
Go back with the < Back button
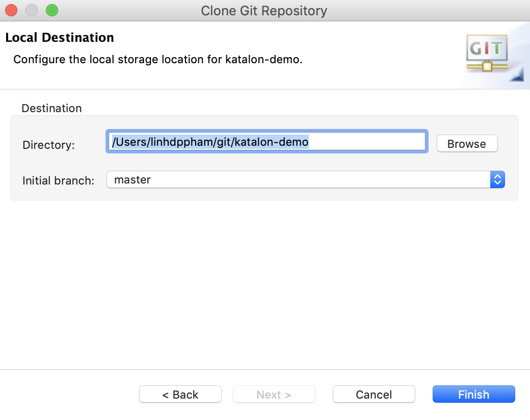(180, 395)
